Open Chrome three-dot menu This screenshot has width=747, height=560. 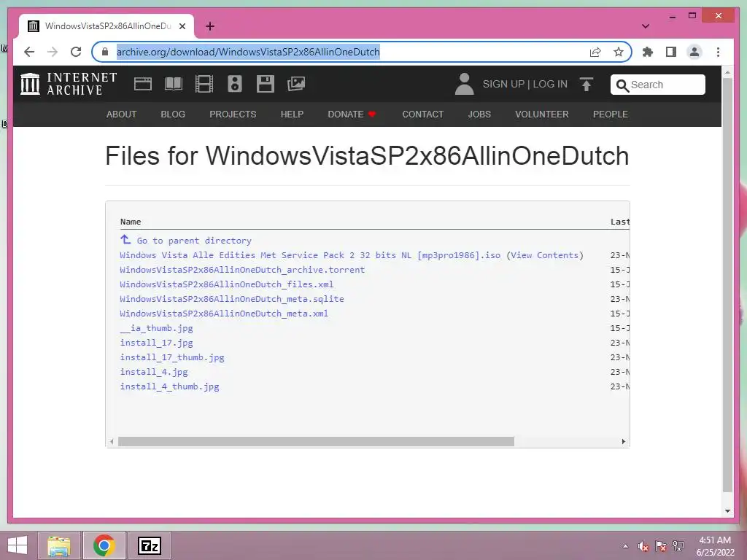pyautogui.click(x=718, y=52)
